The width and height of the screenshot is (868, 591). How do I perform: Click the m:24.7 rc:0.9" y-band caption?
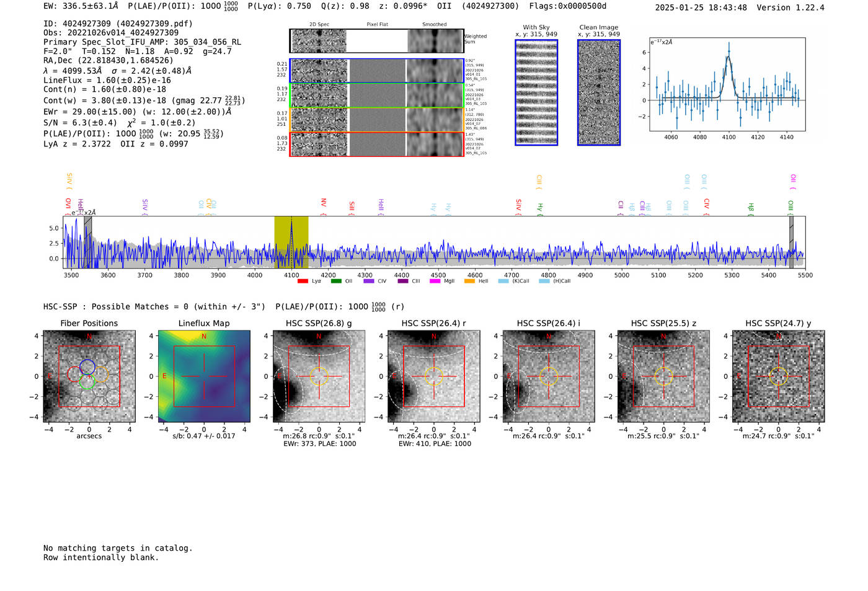[779, 436]
